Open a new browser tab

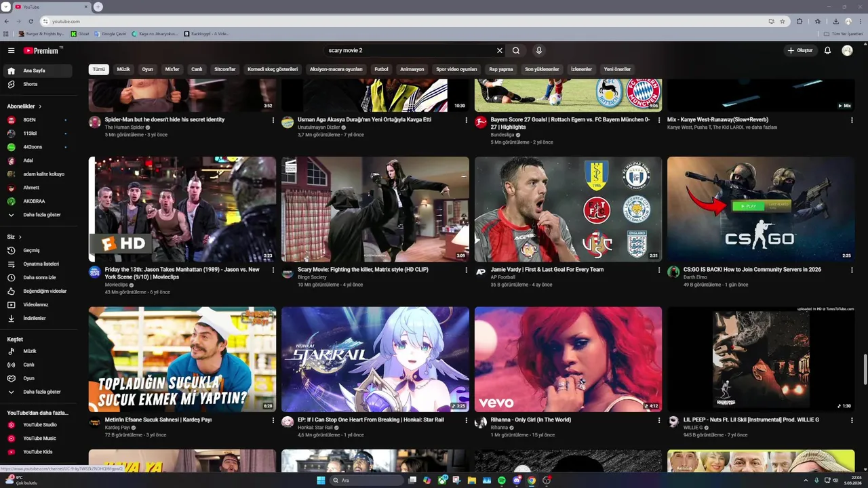click(98, 7)
